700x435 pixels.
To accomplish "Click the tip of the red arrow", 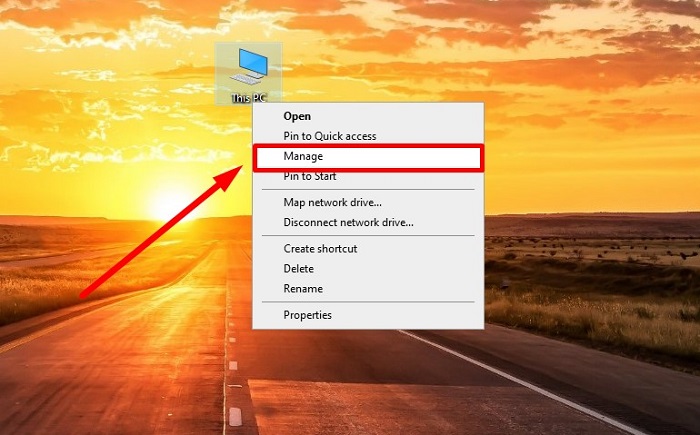I will 241,170.
